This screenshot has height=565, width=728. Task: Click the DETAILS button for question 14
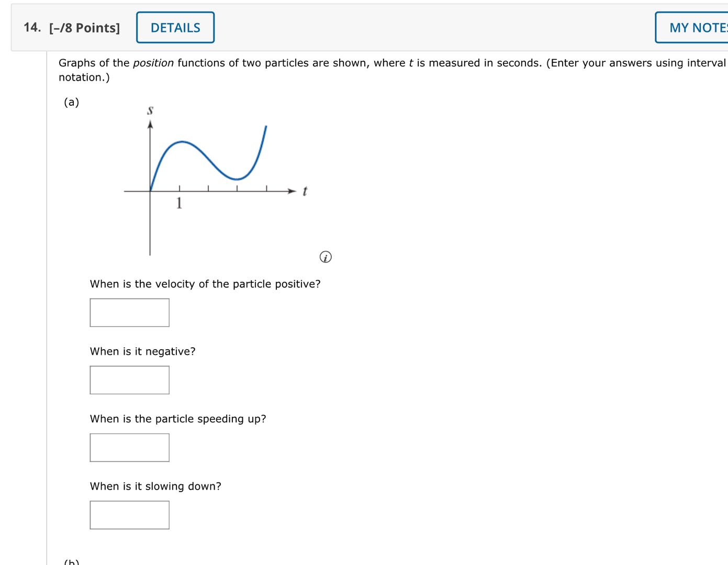[x=176, y=27]
